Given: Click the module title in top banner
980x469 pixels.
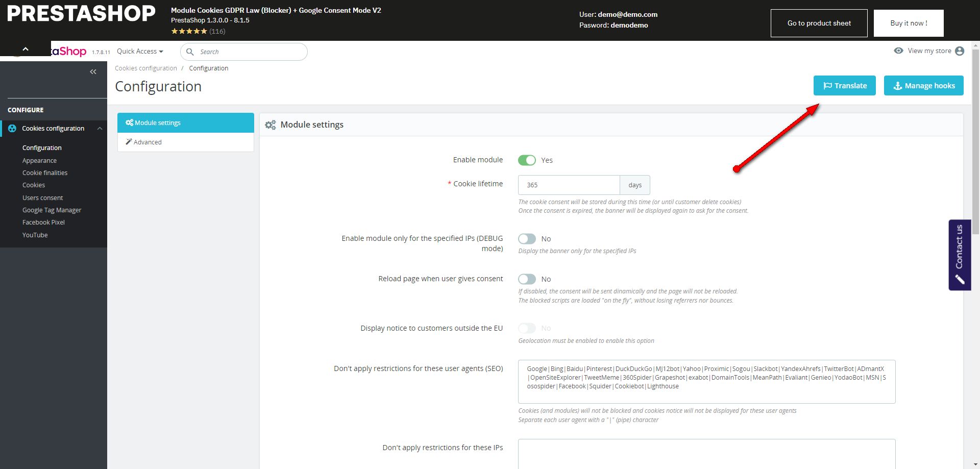Looking at the screenshot, I should click(x=276, y=10).
